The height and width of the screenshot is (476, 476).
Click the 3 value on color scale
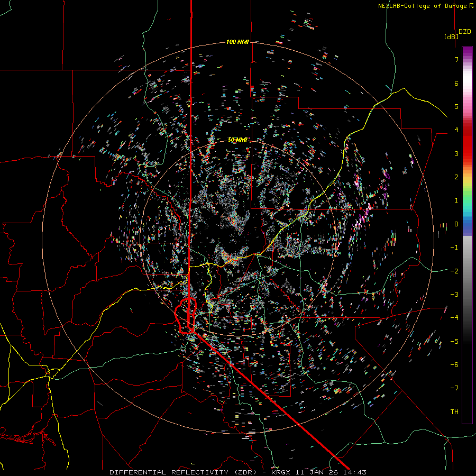pos(456,153)
